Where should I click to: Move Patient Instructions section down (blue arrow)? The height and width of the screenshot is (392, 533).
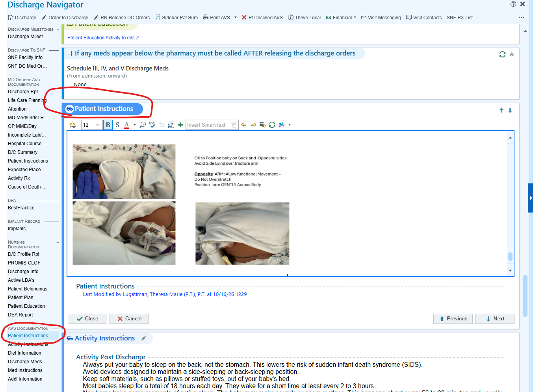510,110
